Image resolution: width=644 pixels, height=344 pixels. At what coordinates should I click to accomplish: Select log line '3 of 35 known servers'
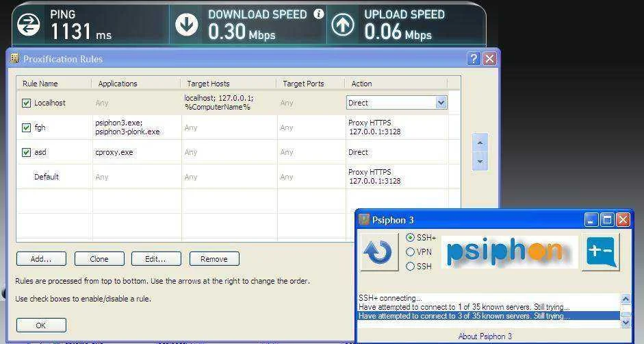point(489,316)
